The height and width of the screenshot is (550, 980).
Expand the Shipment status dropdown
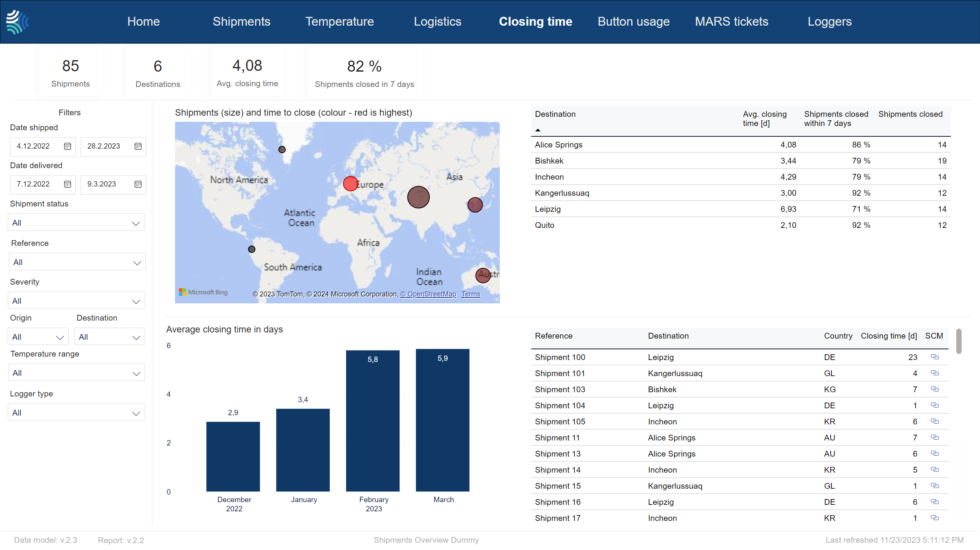click(x=76, y=223)
